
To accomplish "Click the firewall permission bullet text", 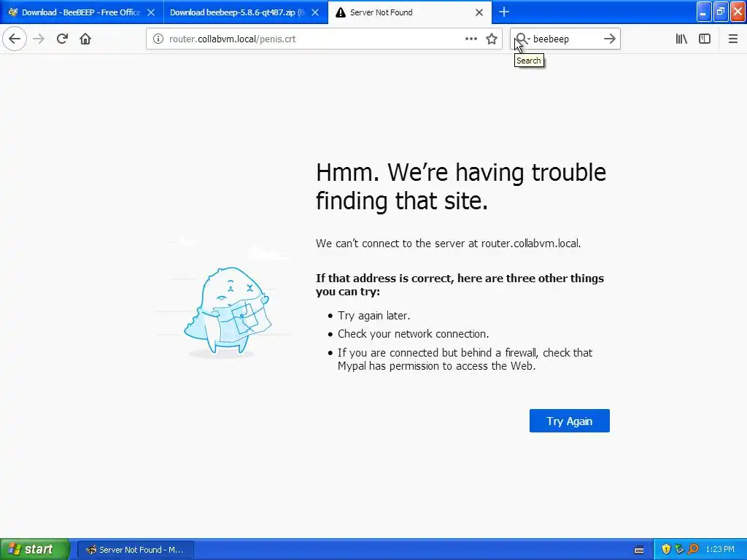I will (465, 359).
